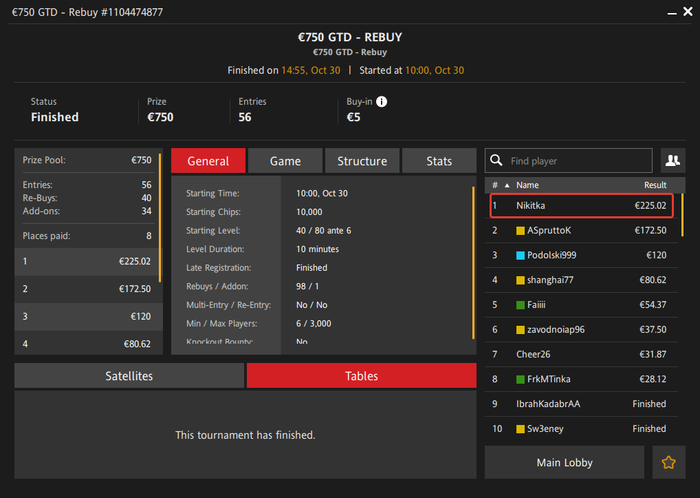700x498 pixels.
Task: Click the Starting Level 40 / 80 ante 6
Action: pyautogui.click(x=323, y=231)
